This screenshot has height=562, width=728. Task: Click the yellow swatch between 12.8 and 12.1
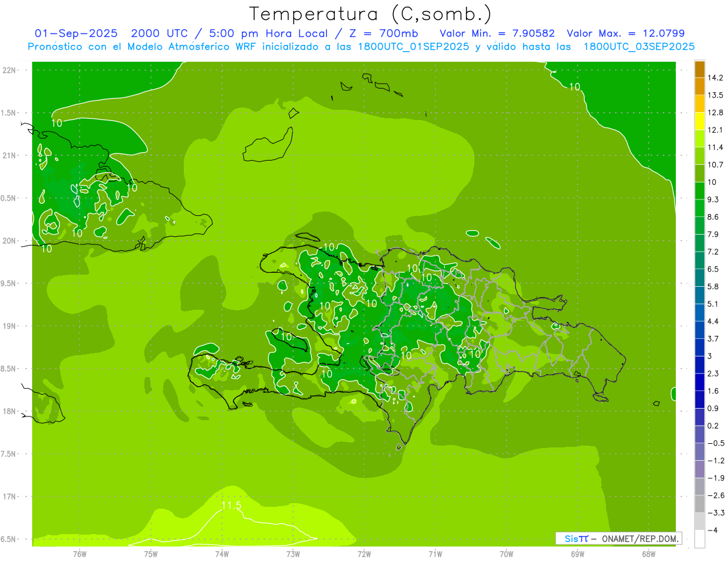click(x=699, y=121)
